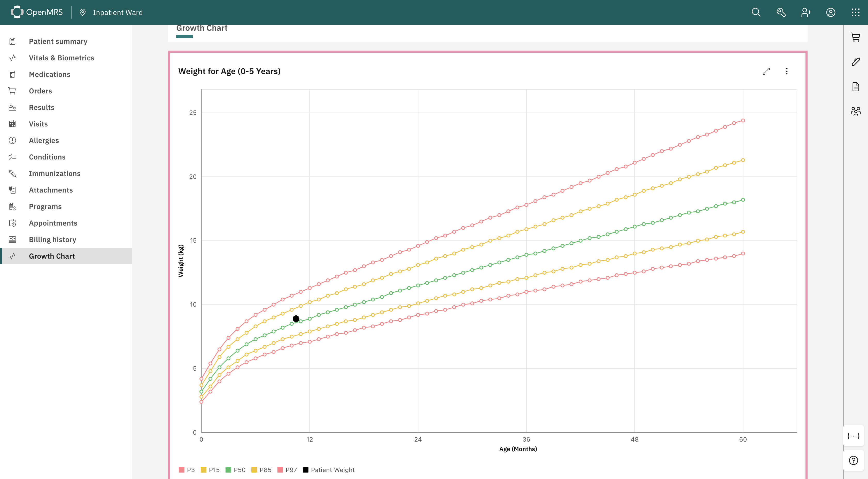
Task: Open the chart overflow options menu
Action: [x=786, y=71]
